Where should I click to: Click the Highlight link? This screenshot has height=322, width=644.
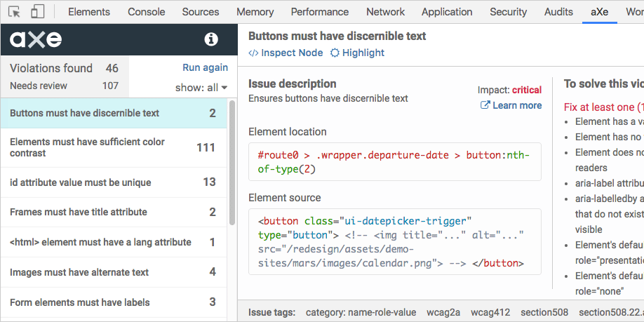[358, 53]
